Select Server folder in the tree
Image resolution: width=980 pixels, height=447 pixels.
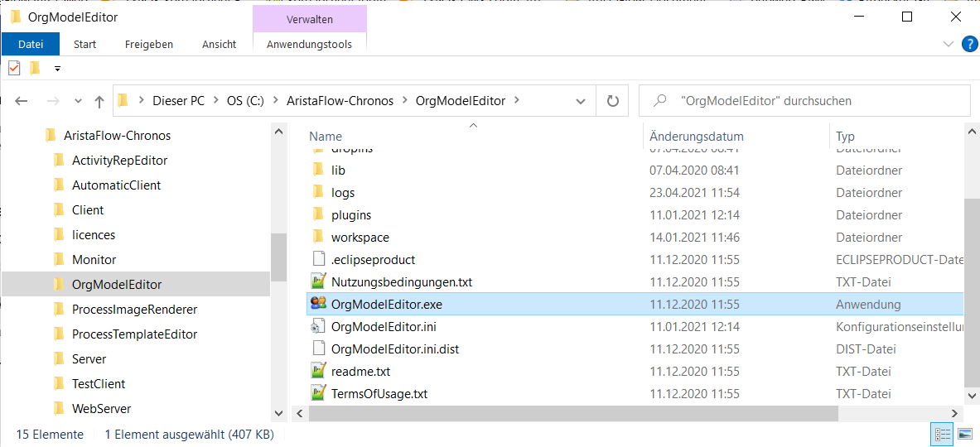pyautogui.click(x=89, y=359)
